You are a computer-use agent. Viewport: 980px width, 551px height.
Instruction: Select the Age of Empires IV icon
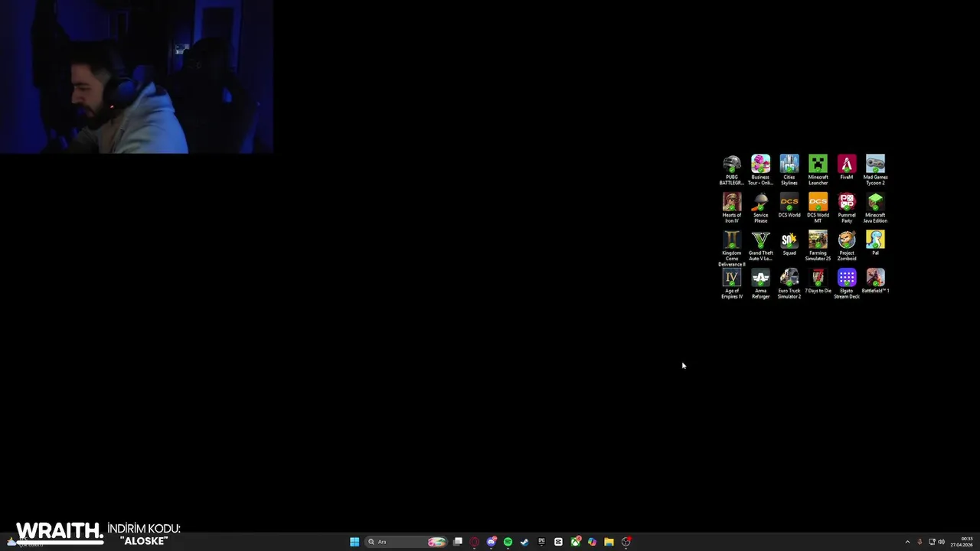click(x=732, y=283)
